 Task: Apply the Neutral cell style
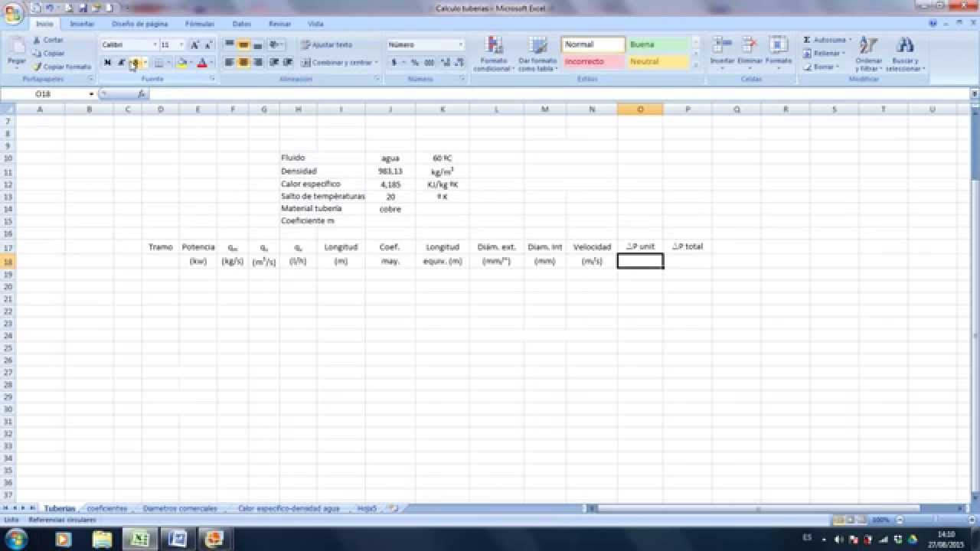tap(658, 61)
